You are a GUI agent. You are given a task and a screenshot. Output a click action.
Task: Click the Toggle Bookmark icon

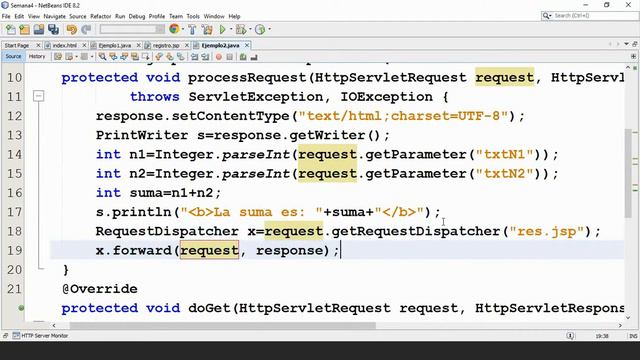pos(180,57)
